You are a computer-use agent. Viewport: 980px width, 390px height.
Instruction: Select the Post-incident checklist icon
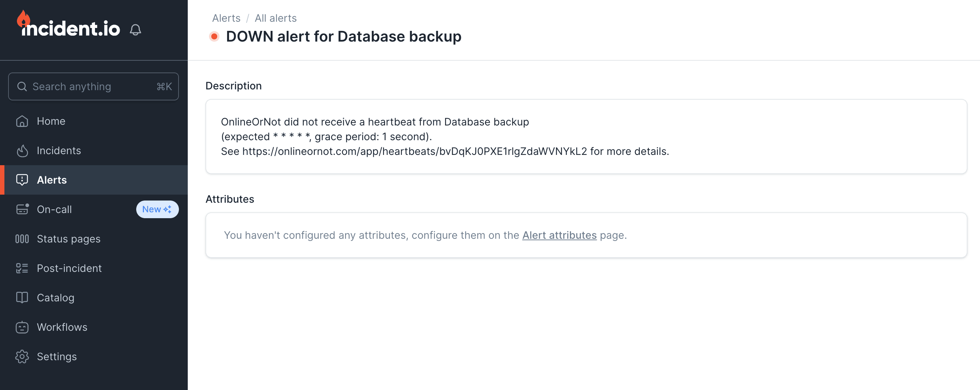(x=22, y=268)
